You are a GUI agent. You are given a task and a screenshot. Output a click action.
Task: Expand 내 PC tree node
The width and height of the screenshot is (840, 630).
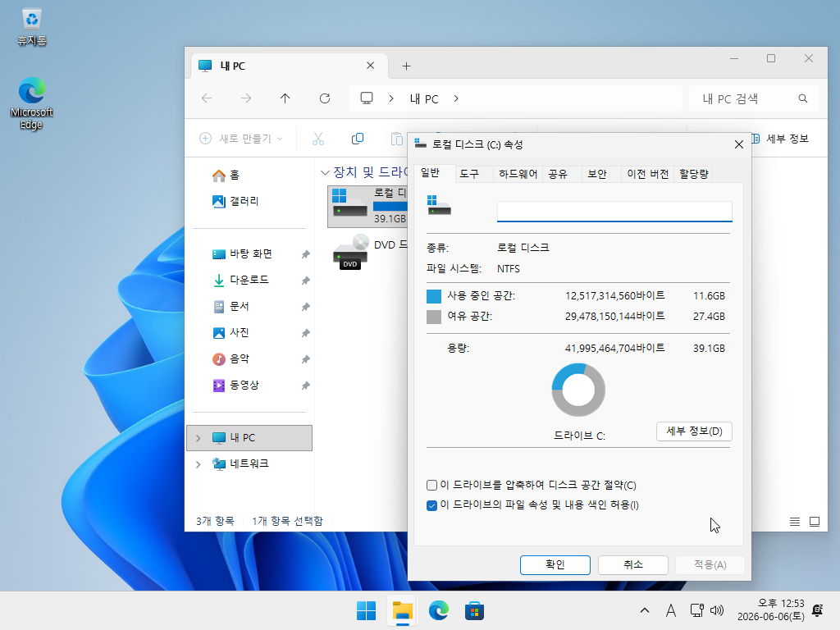tap(199, 438)
